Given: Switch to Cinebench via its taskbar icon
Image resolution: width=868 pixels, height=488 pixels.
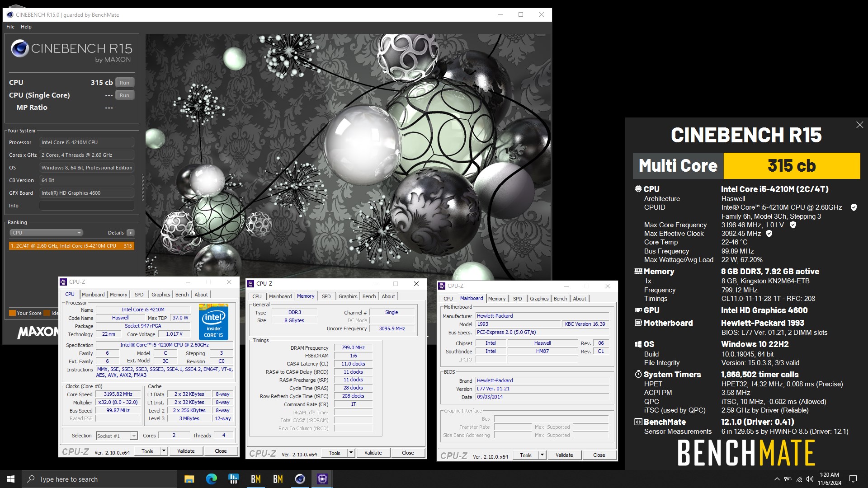Looking at the screenshot, I should [x=300, y=479].
